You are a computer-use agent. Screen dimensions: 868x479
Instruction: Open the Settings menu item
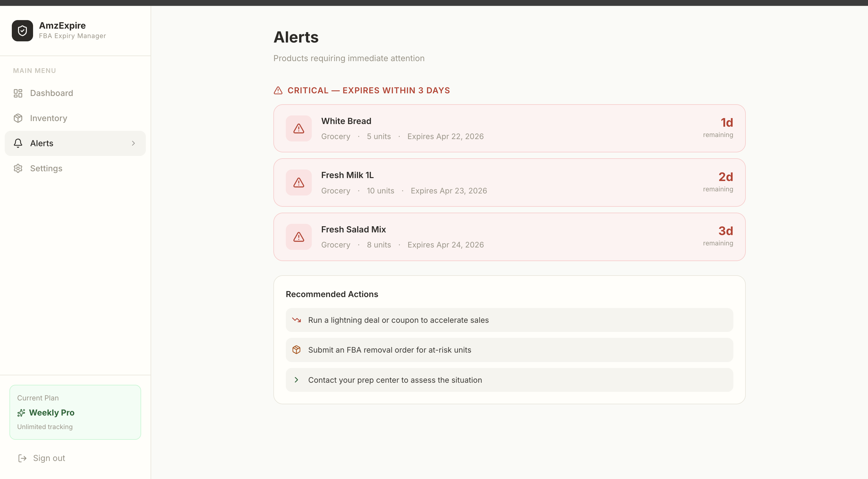pyautogui.click(x=75, y=168)
